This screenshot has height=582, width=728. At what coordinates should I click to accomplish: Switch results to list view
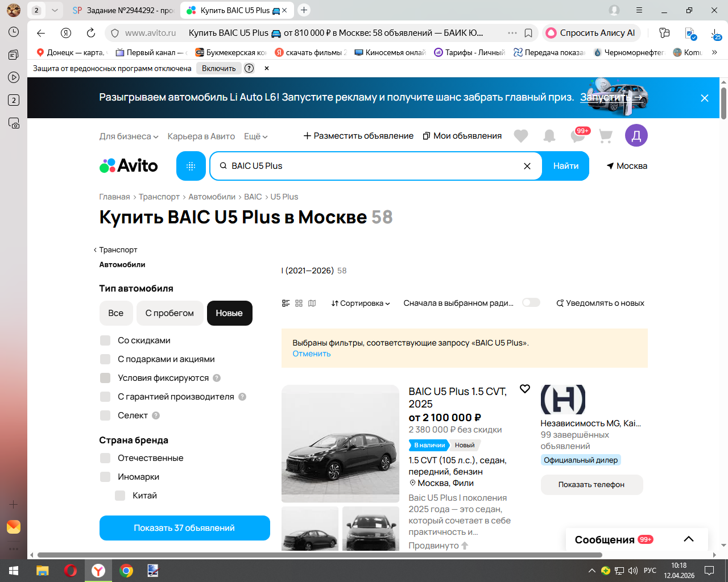pos(286,304)
